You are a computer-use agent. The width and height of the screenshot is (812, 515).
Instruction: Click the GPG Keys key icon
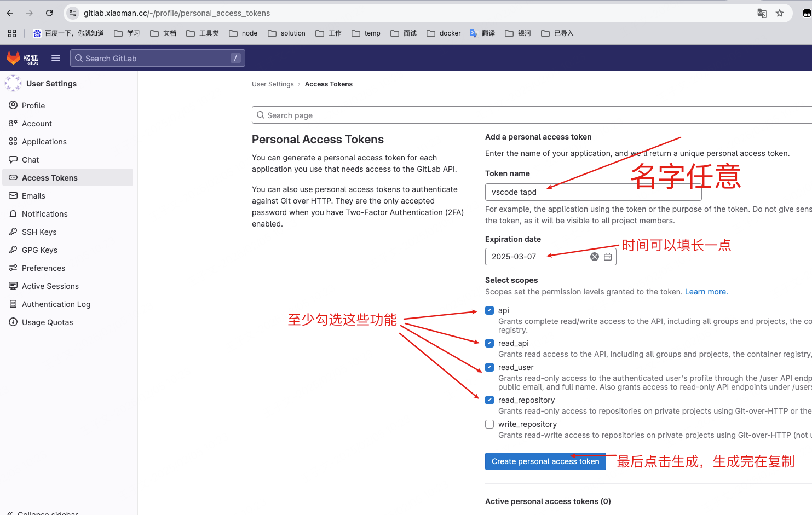point(13,250)
